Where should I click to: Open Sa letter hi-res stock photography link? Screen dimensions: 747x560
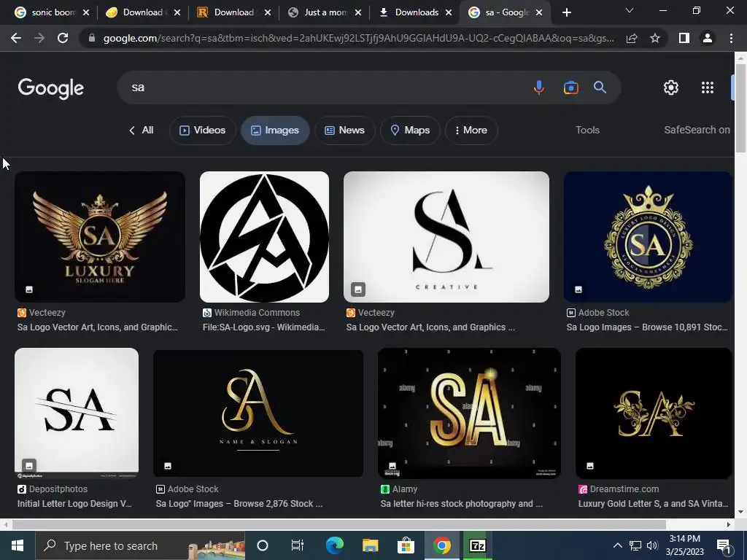[461, 503]
